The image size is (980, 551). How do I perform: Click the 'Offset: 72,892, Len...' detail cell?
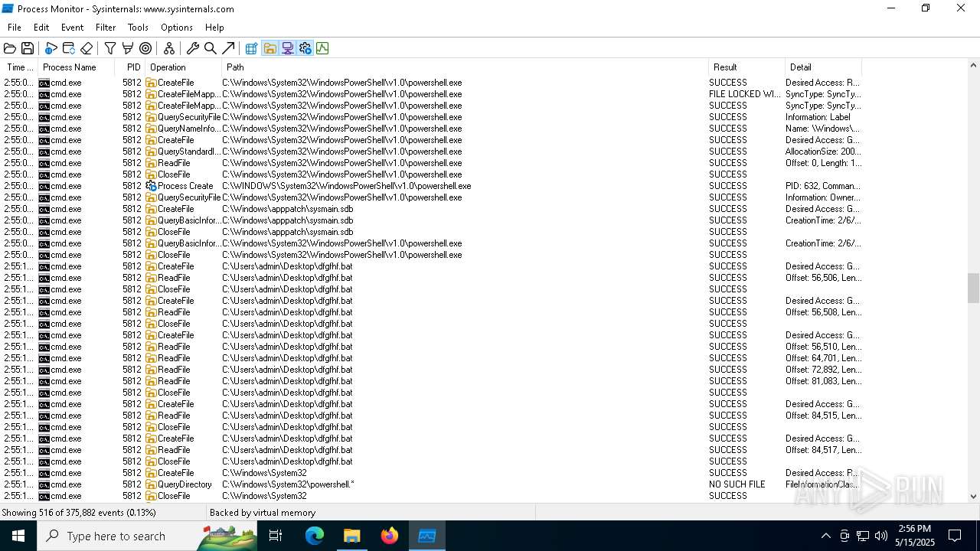(x=823, y=370)
